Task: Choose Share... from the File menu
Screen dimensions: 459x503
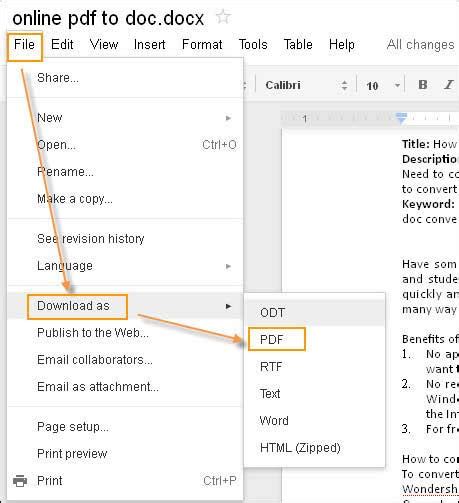Action: click(125, 78)
